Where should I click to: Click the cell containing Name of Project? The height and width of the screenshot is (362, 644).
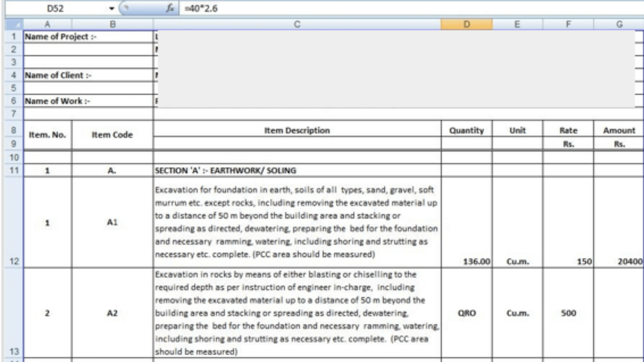pos(60,37)
